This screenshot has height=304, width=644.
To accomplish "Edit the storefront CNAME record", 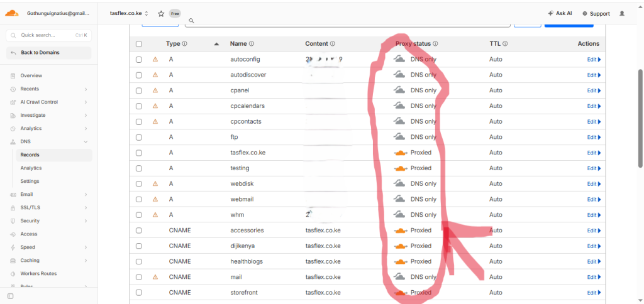I will pos(594,293).
